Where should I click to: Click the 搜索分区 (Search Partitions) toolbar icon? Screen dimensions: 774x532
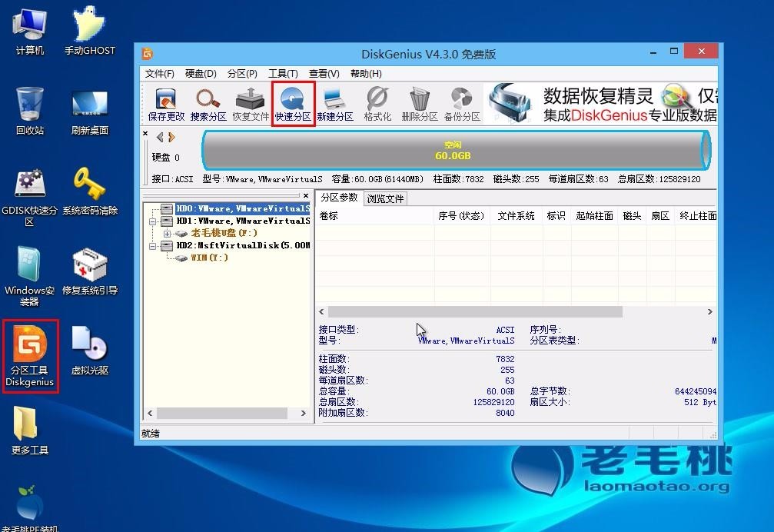[x=208, y=105]
